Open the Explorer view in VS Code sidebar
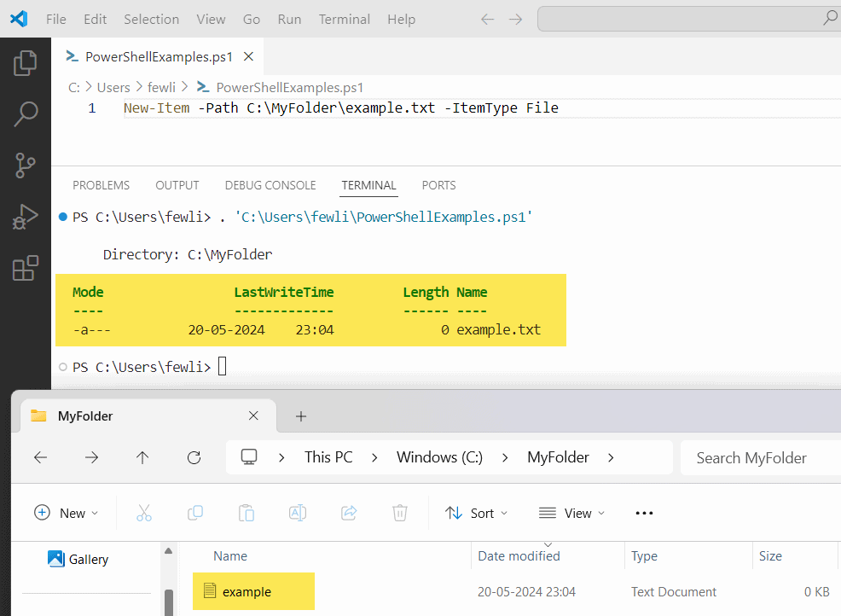Image resolution: width=841 pixels, height=616 pixels. point(25,61)
